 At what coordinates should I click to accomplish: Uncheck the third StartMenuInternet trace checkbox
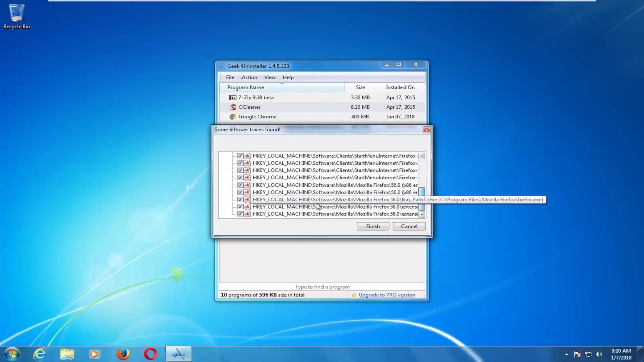click(240, 170)
